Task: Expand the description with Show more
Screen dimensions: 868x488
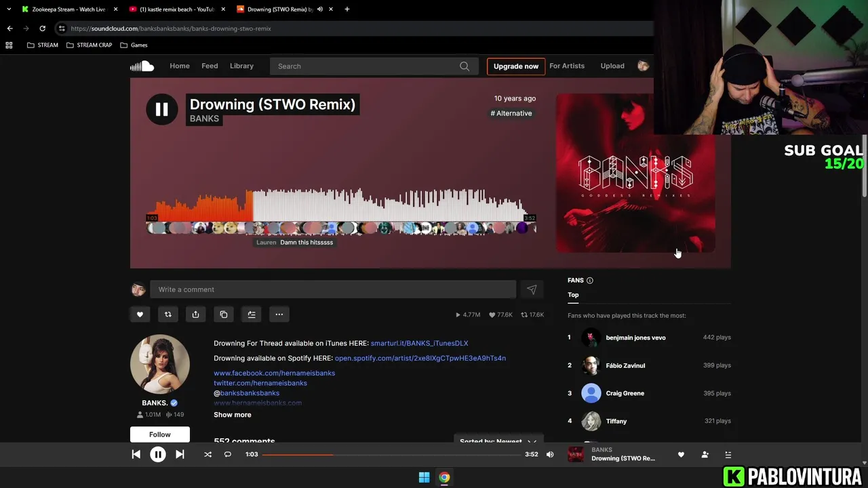Action: coord(233,415)
